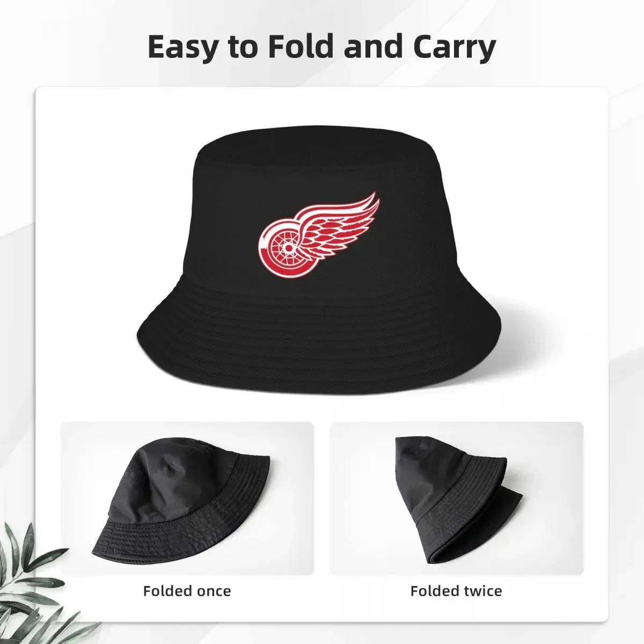Select the 'Folded once' caption

coord(187,591)
